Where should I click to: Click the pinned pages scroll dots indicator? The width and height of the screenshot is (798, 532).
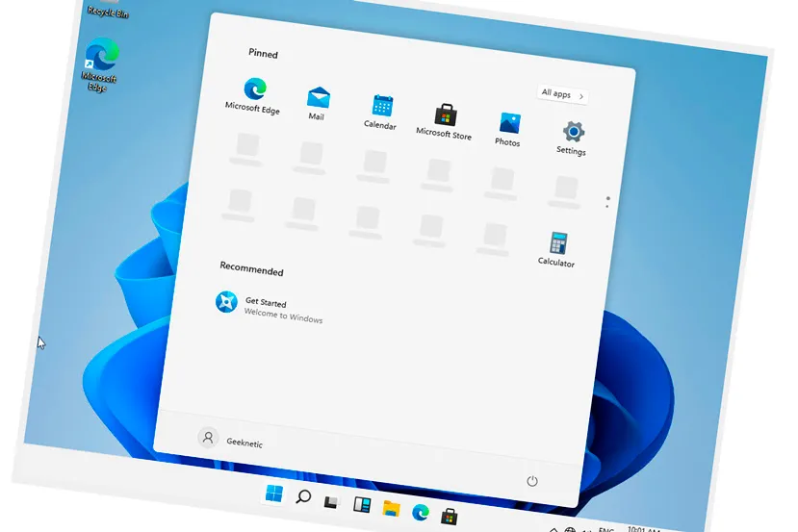[x=607, y=202]
